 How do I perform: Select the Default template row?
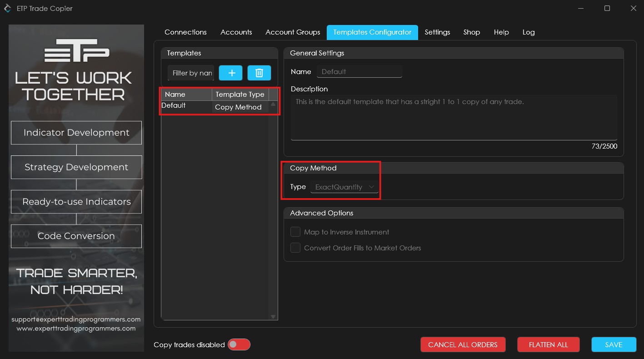[215, 107]
